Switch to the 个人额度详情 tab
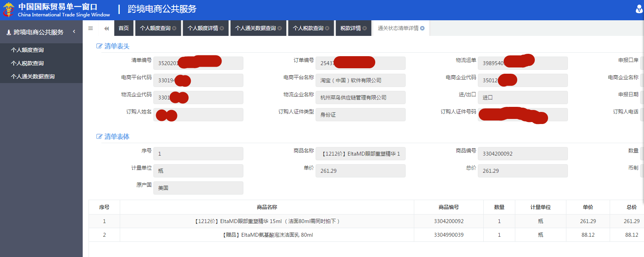This screenshot has height=257, width=644. point(203,28)
